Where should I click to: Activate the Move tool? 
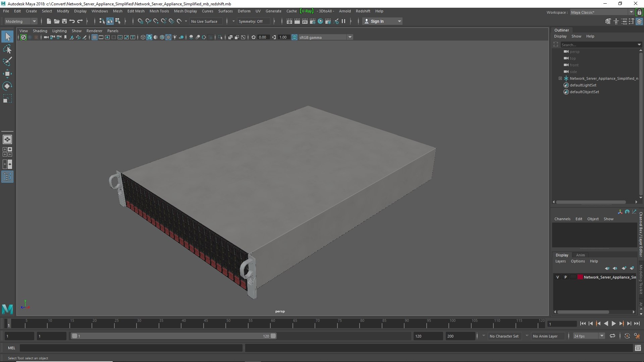7,74
